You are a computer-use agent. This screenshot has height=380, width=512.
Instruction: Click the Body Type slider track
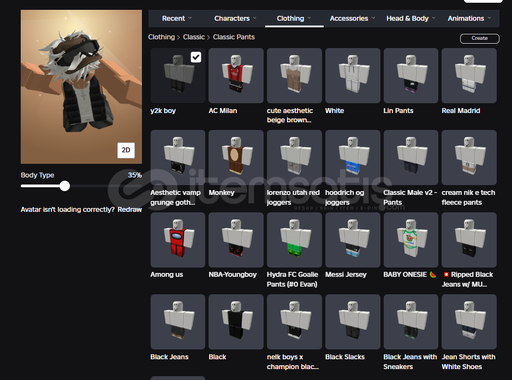point(81,186)
